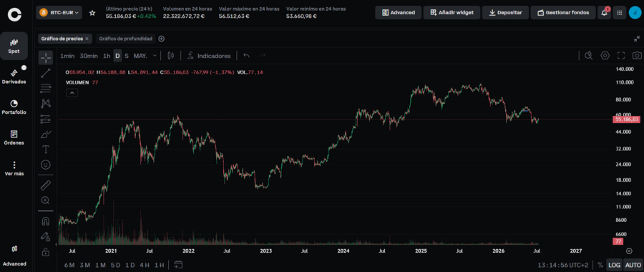The width and height of the screenshot is (644, 272).
Task: Click the Advanced button in the header
Action: (398, 12)
